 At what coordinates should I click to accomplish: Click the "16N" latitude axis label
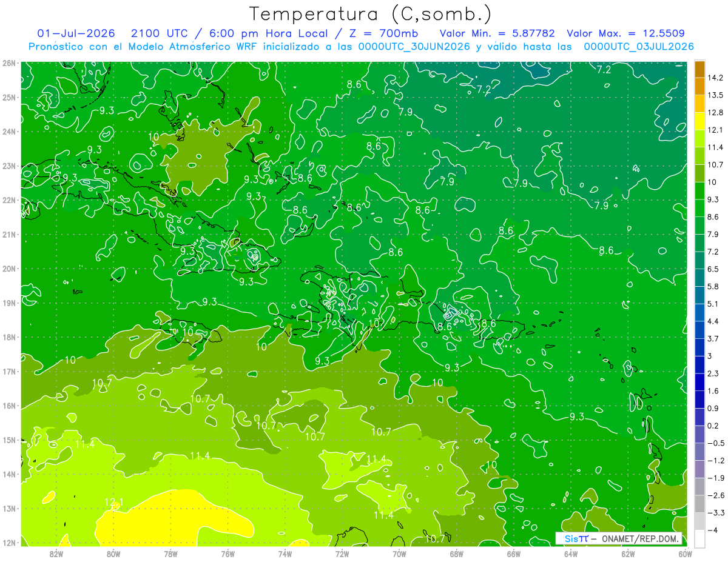pos(9,406)
